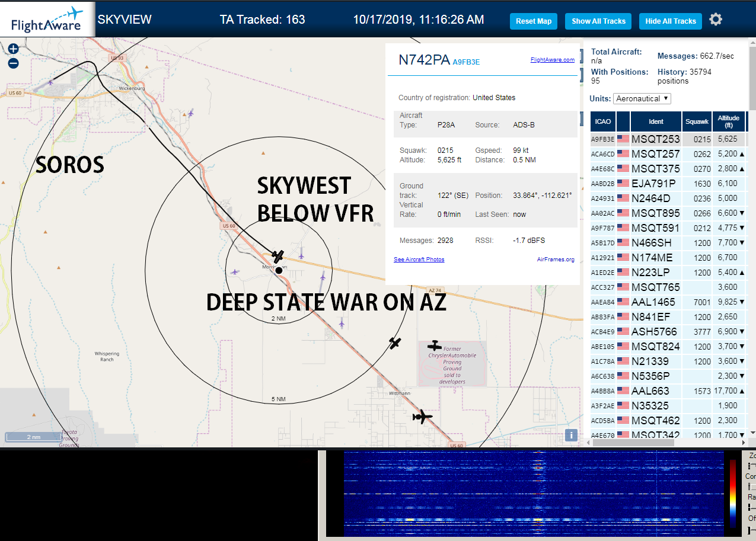The height and width of the screenshot is (541, 756).
Task: Sort table by Altitude (ft) column
Action: click(x=729, y=121)
